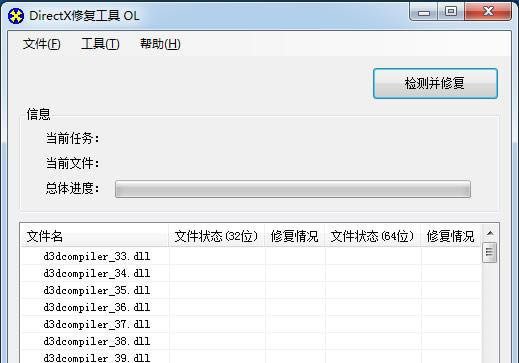Click the scrollbar up arrow of file list

coord(490,233)
